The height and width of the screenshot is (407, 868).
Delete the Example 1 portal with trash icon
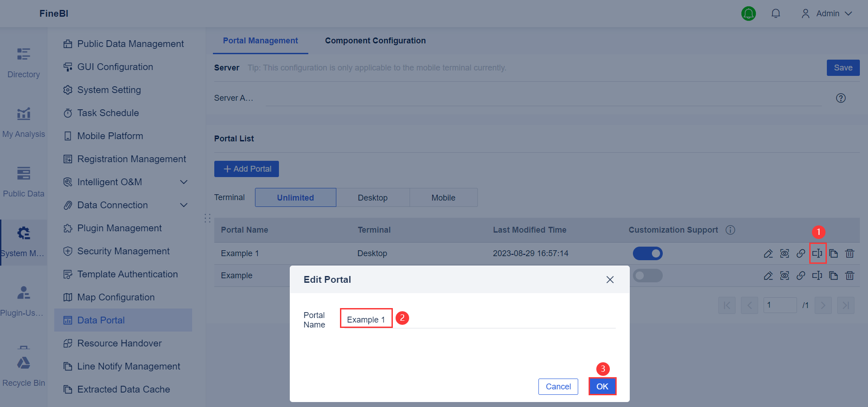850,253
